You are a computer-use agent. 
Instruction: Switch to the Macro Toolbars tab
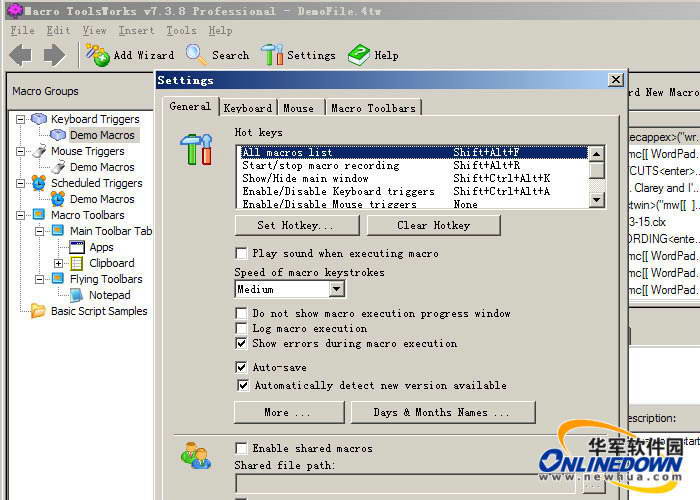pyautogui.click(x=373, y=108)
